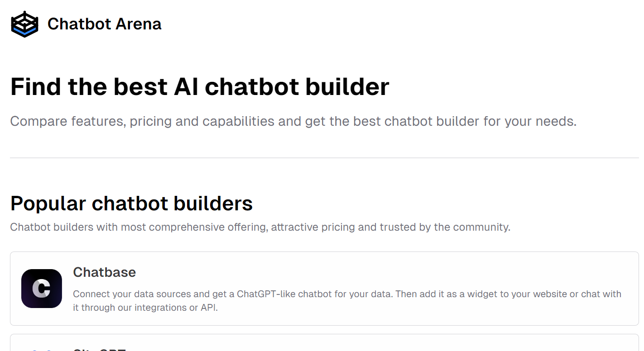The width and height of the screenshot is (644, 351).
Task: Open the Chatbase builder page
Action: [x=105, y=272]
